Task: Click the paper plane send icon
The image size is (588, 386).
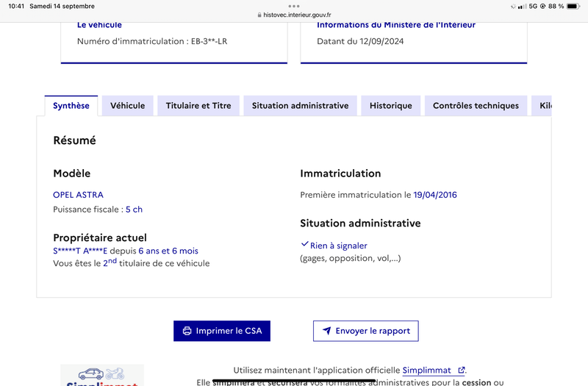Action: pos(326,331)
